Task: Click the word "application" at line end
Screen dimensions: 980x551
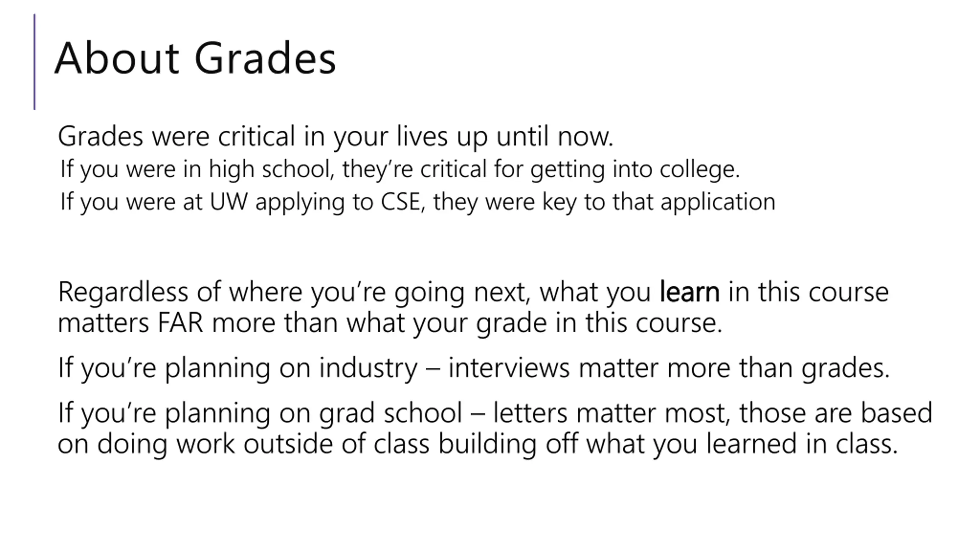Action: [718, 202]
